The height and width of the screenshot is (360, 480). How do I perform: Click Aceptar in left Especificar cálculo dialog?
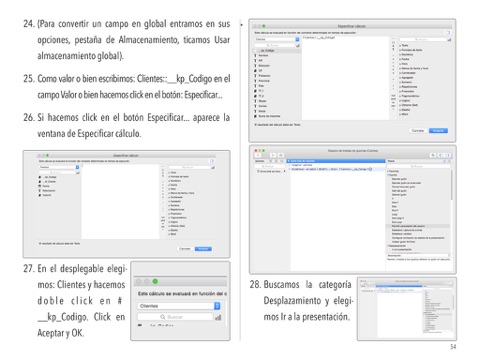tap(203, 249)
